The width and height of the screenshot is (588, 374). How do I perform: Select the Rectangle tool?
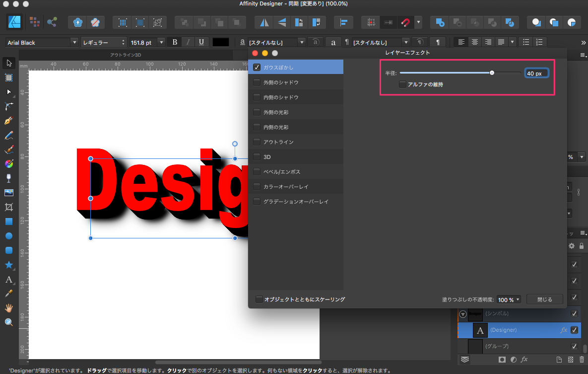click(9, 222)
